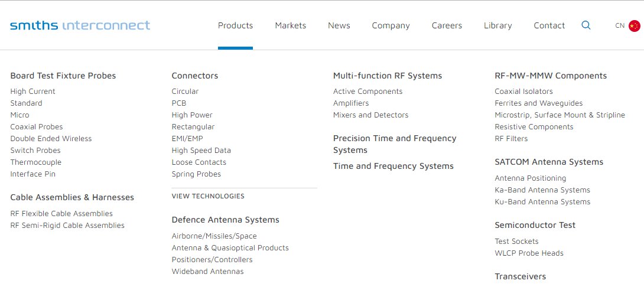
Task: Open the standalone Time and Frequency Systems link
Action: point(393,166)
